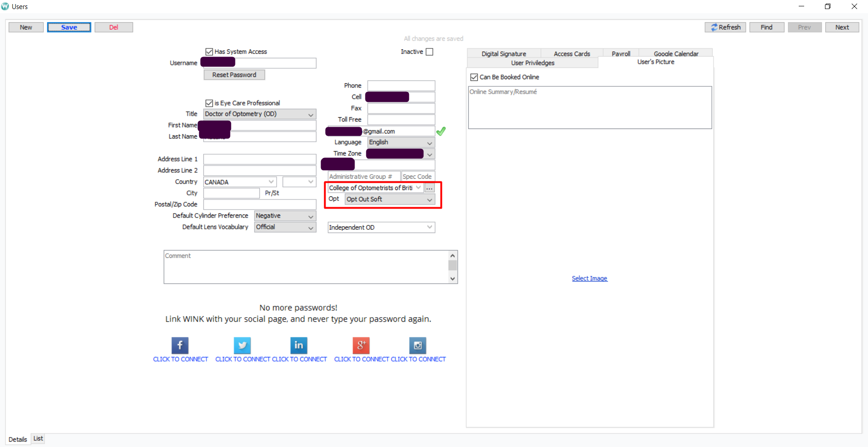Click the Select Image link
This screenshot has width=868, height=447.
[x=589, y=279]
